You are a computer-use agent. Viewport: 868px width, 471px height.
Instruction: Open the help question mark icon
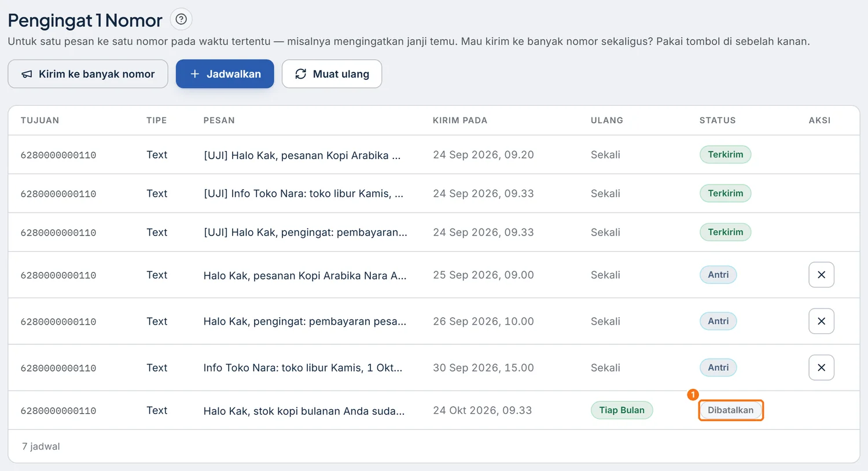point(181,20)
